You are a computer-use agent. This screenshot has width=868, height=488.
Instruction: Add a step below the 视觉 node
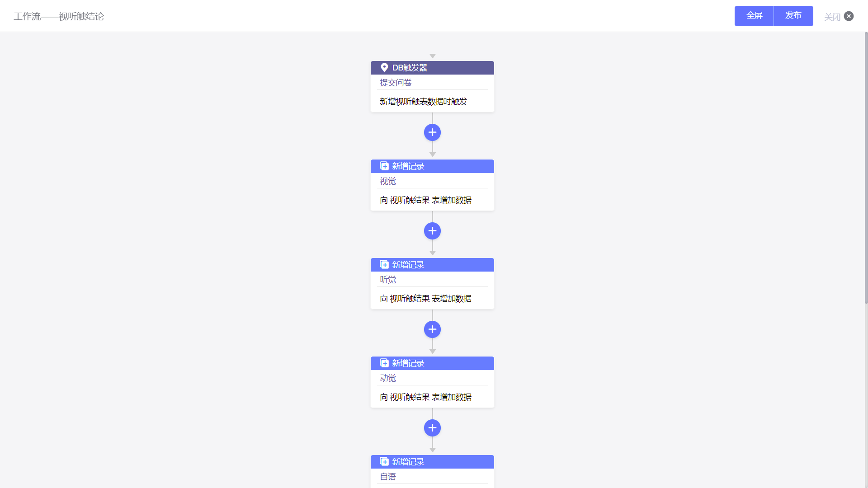[x=432, y=231]
